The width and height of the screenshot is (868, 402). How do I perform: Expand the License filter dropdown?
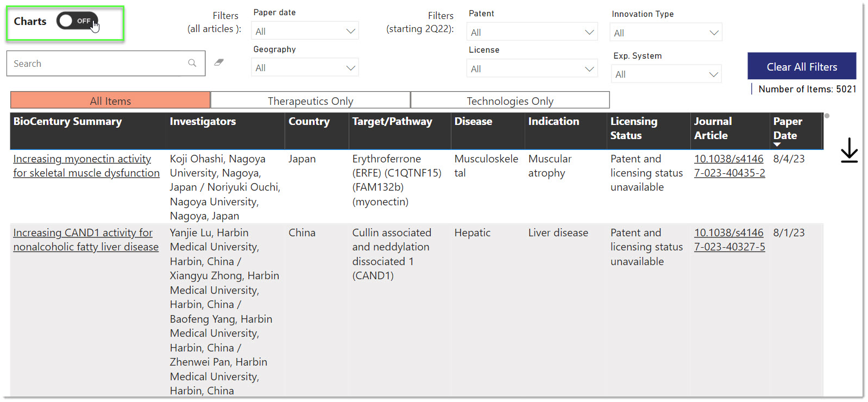pos(532,69)
